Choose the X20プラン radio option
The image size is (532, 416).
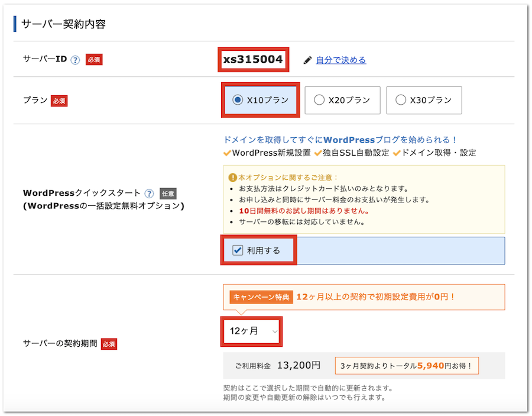(x=319, y=100)
